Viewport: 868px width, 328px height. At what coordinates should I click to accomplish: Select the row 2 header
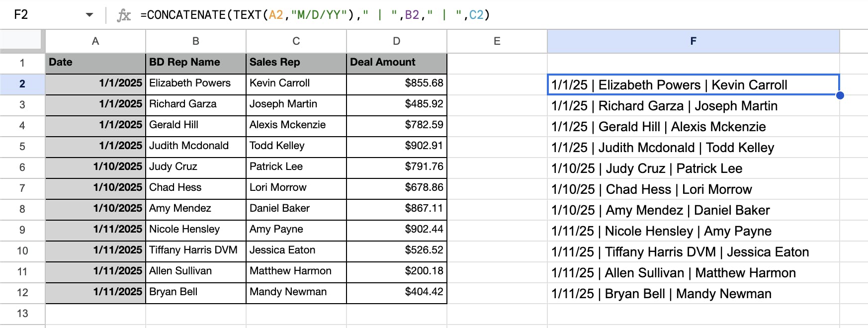22,84
